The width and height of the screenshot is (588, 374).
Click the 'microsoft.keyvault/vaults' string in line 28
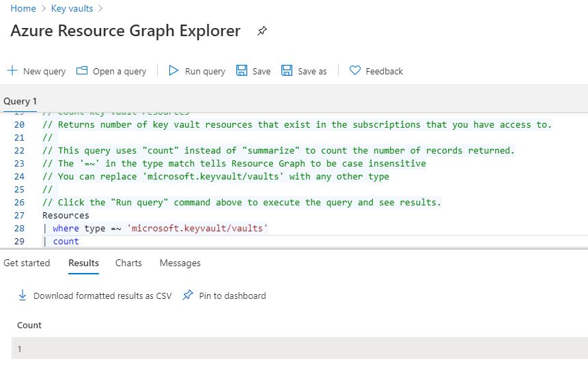(x=197, y=228)
